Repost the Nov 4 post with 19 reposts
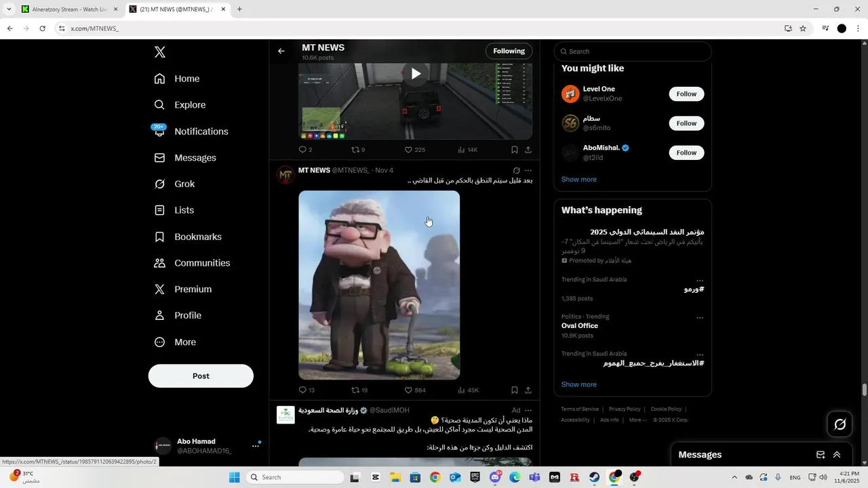Viewport: 868px width, 488px height. (359, 390)
